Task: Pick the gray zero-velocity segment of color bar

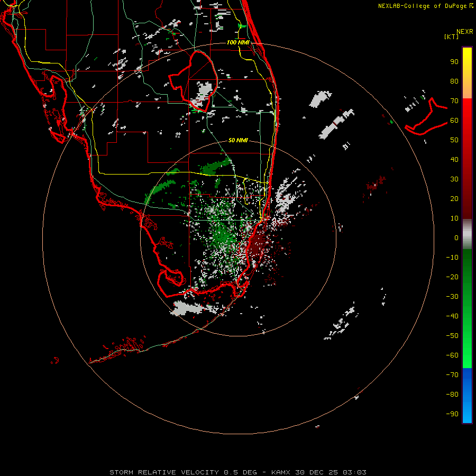Action: (467, 234)
